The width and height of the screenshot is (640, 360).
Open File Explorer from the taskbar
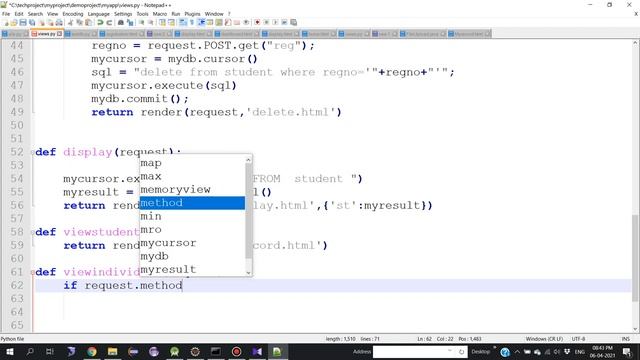coord(112,352)
